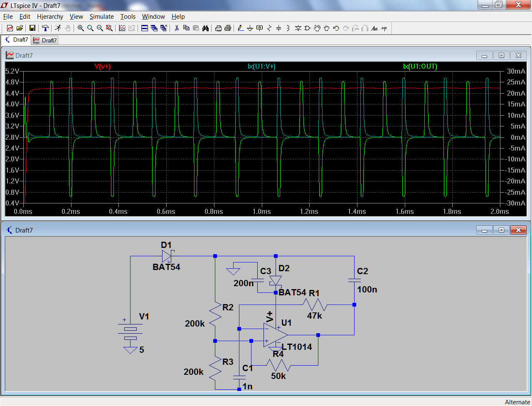Maximize the Draft7 waveform plot window
Image resolution: width=532 pixels, height=406 pixels.
click(501, 55)
